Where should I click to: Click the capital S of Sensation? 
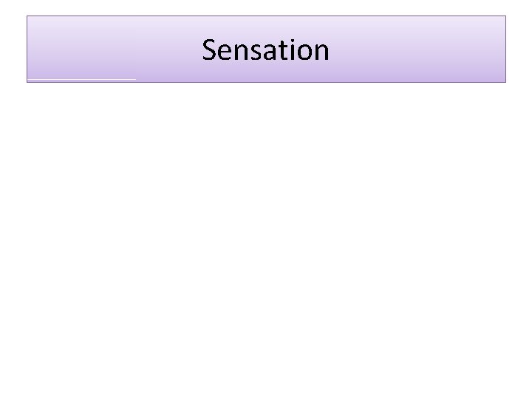click(210, 50)
